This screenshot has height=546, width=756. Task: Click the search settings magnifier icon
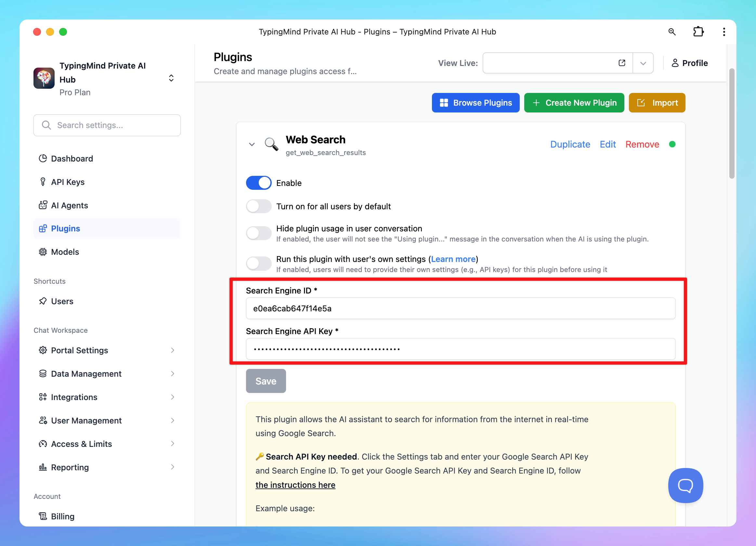(46, 125)
